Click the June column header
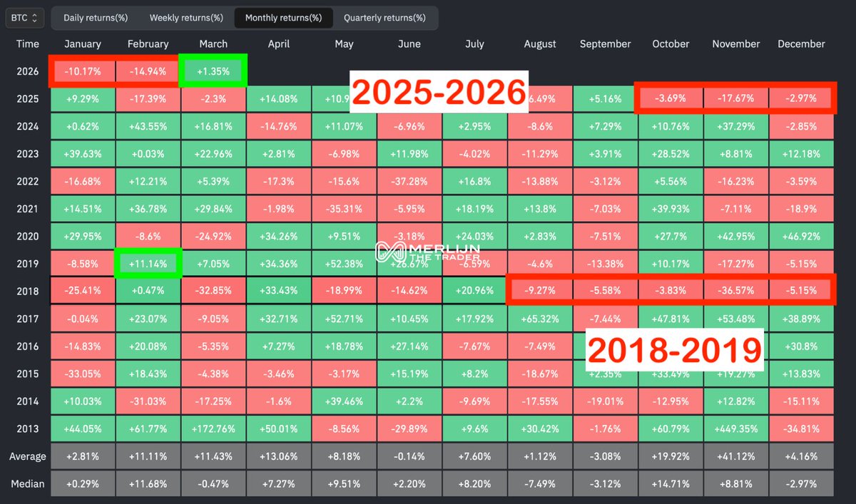Image resolution: width=856 pixels, height=504 pixels. pos(409,43)
